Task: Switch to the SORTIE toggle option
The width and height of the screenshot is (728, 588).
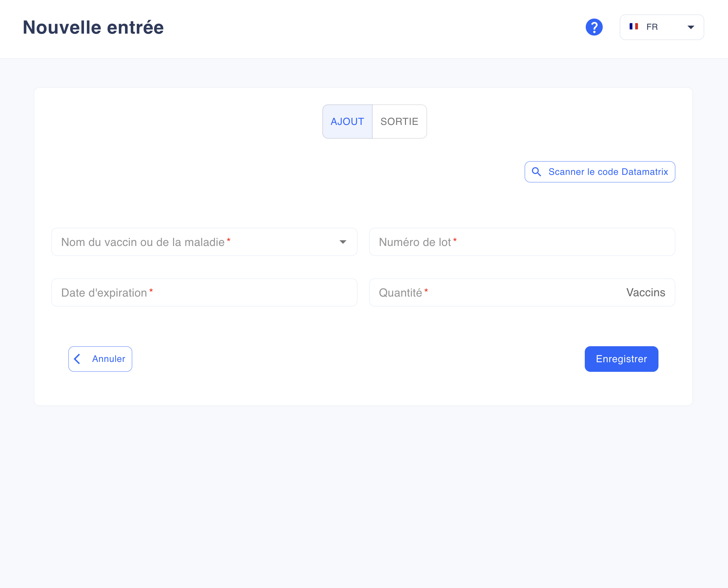Action: click(x=399, y=122)
